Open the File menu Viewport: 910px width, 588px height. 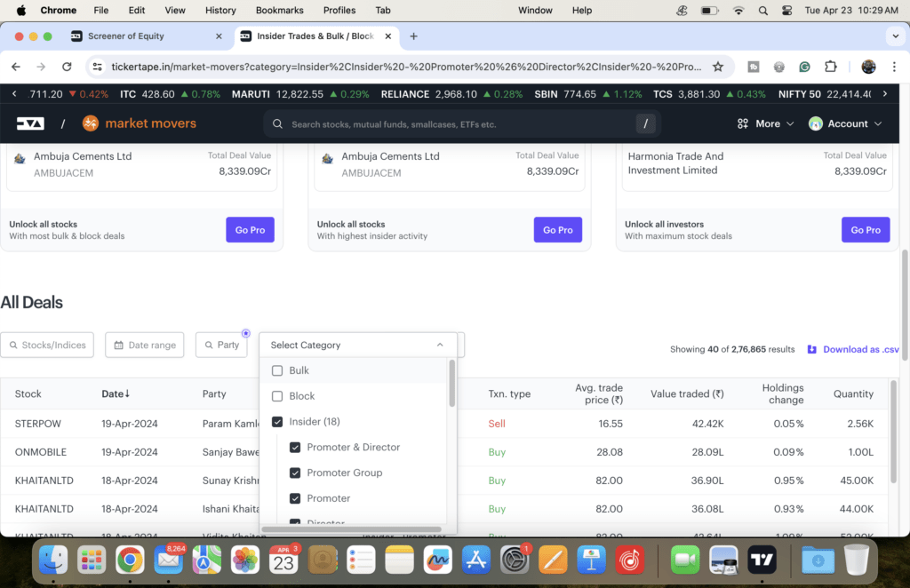[x=101, y=11]
